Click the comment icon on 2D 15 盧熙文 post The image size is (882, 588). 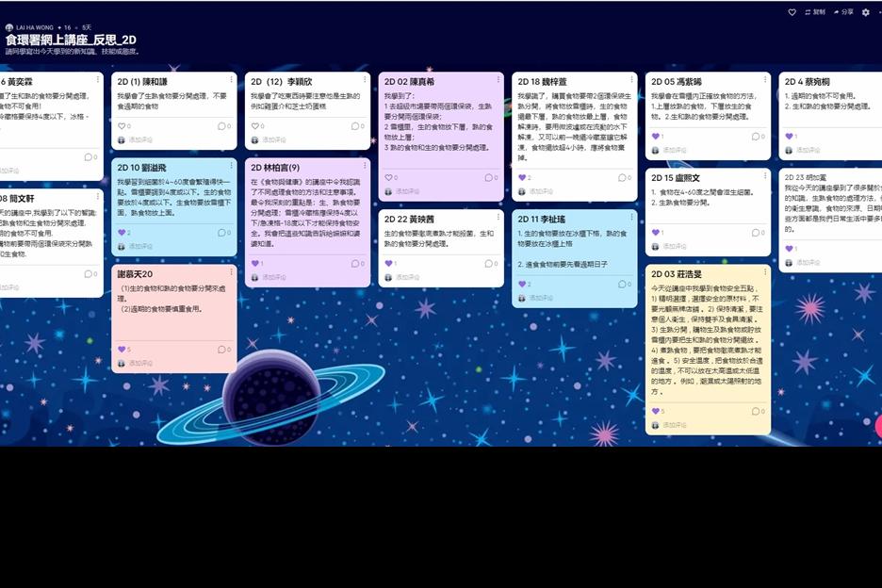tap(756, 233)
